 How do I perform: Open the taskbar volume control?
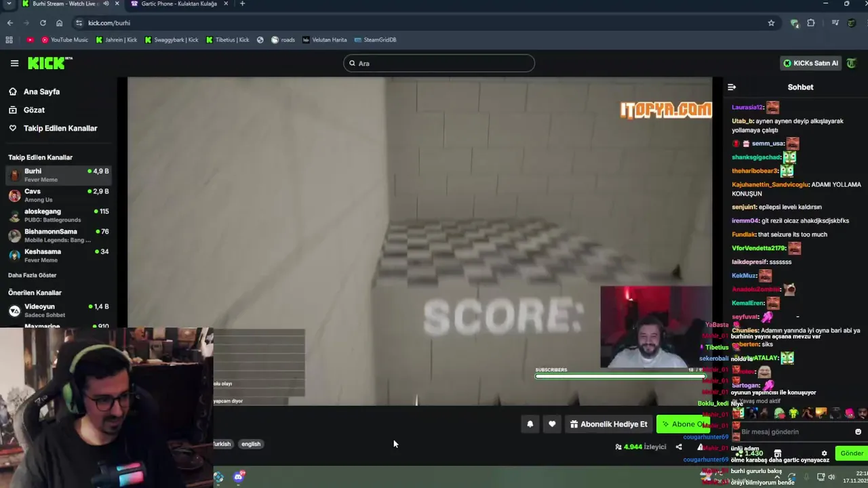[832, 477]
